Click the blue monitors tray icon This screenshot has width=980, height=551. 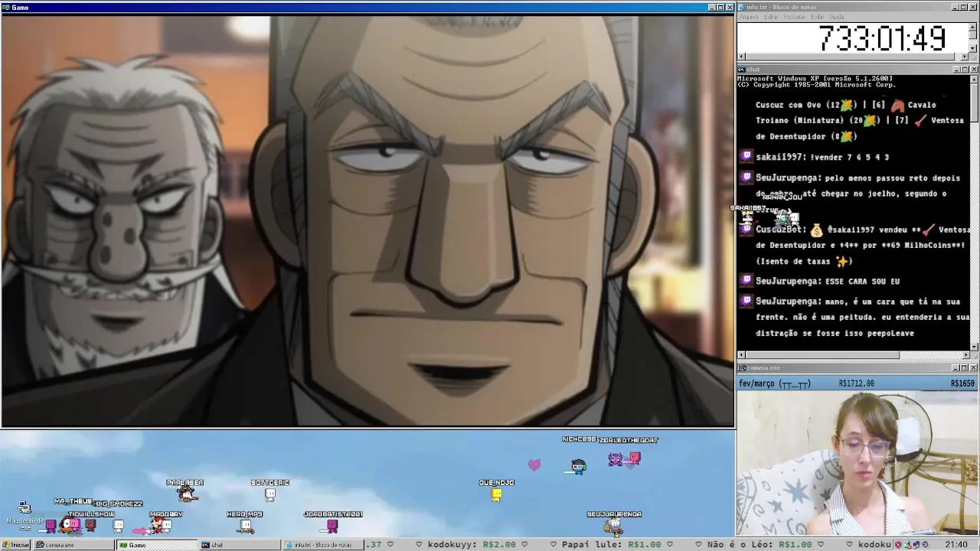click(x=917, y=545)
